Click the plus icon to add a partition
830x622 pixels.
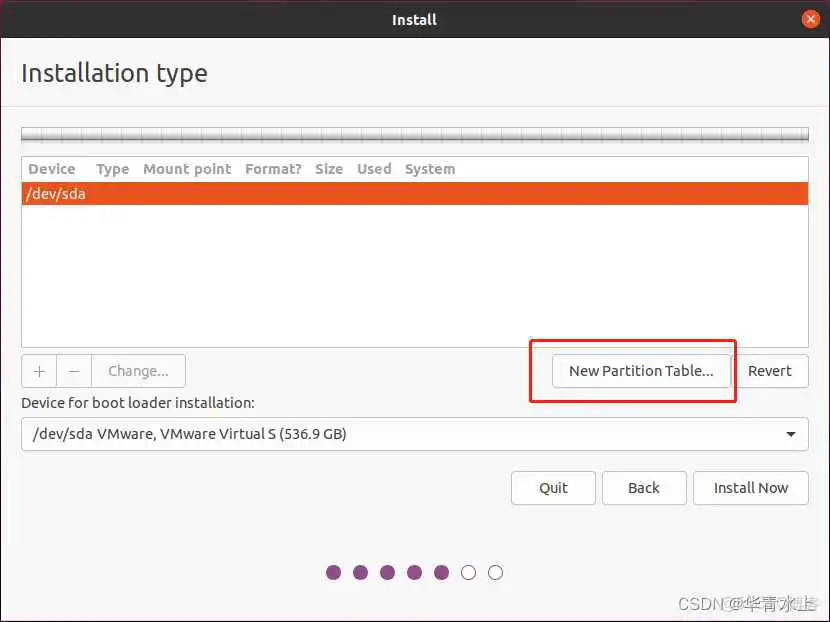point(38,371)
